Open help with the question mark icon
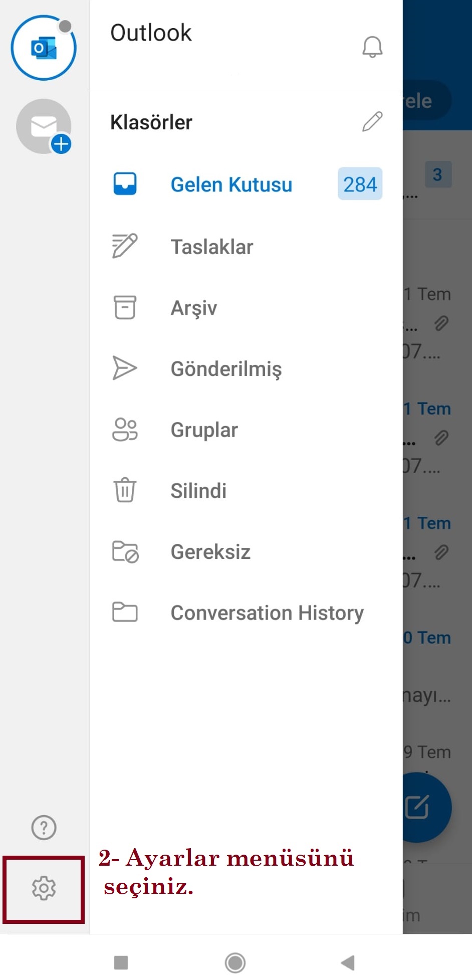The height and width of the screenshot is (980, 472). click(x=44, y=827)
